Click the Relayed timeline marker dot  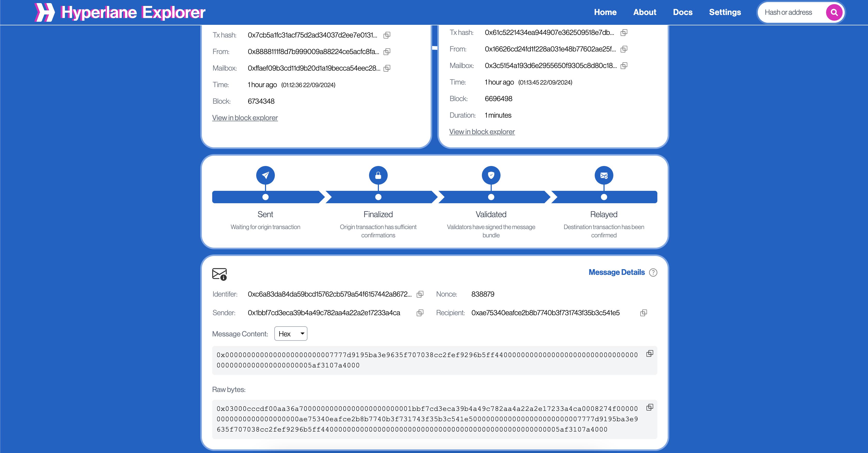click(604, 197)
